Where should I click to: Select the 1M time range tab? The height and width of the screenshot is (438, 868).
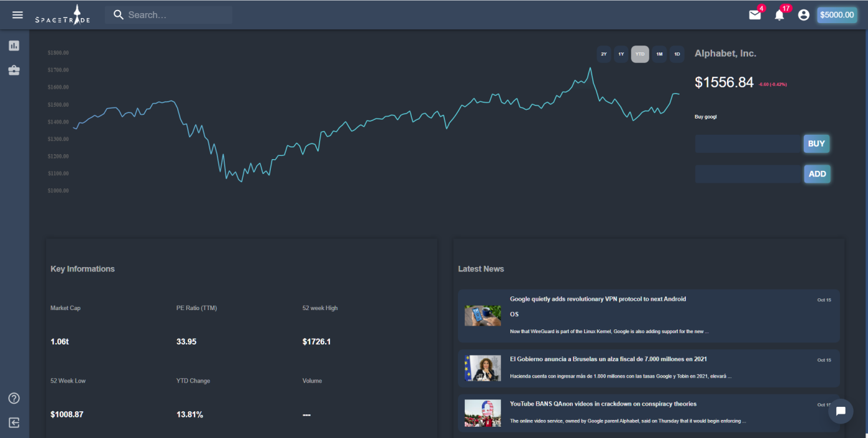click(x=658, y=54)
